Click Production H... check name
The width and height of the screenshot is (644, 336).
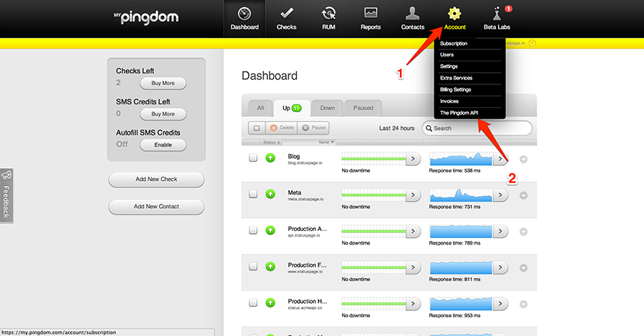[x=307, y=301]
